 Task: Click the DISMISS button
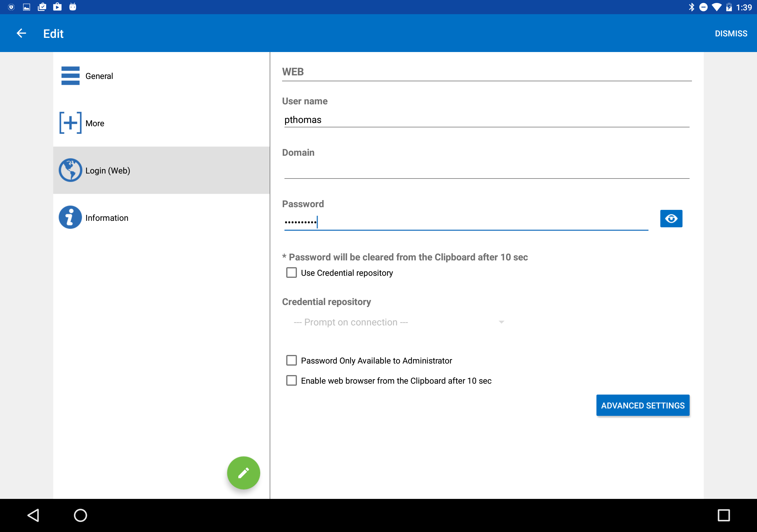731,34
